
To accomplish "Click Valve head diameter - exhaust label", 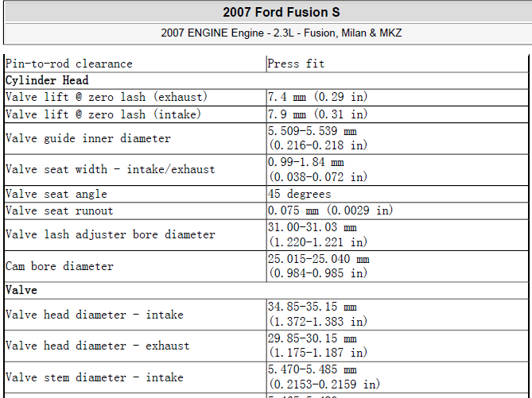I will coord(97,346).
